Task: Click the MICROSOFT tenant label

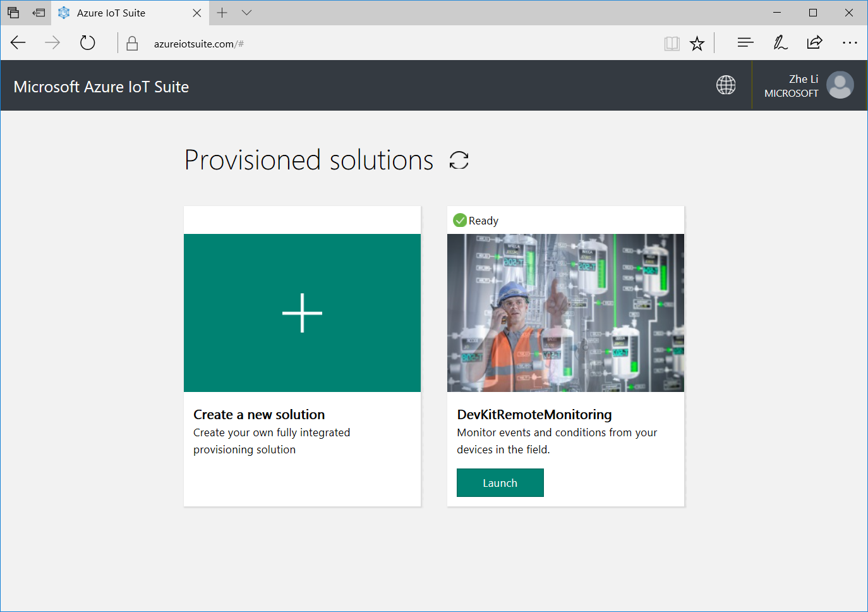Action: (x=792, y=93)
